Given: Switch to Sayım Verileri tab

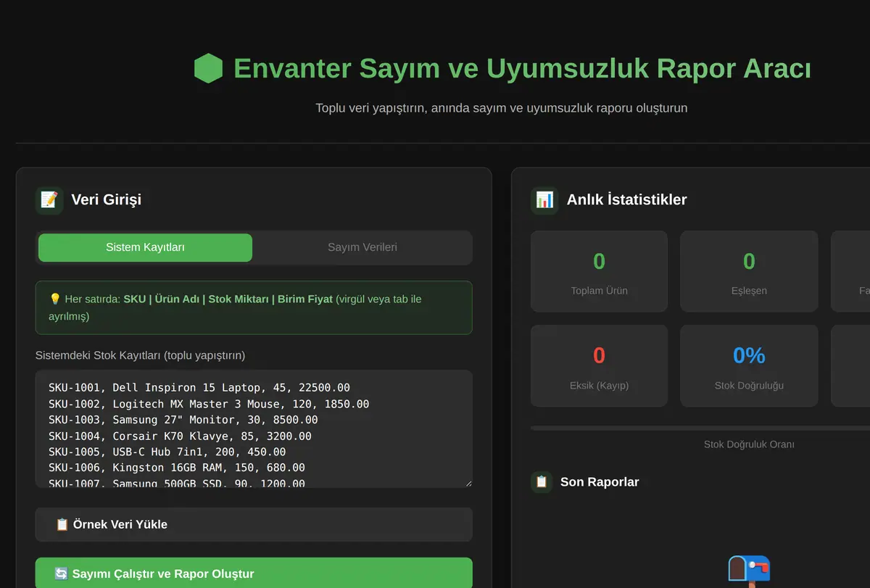Looking at the screenshot, I should pyautogui.click(x=362, y=247).
